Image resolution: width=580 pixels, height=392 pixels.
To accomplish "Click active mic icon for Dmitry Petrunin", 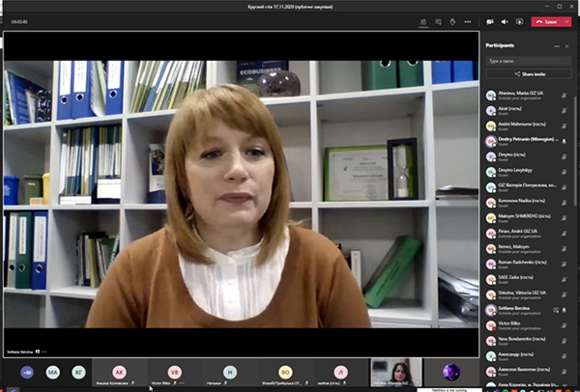I will click(565, 141).
